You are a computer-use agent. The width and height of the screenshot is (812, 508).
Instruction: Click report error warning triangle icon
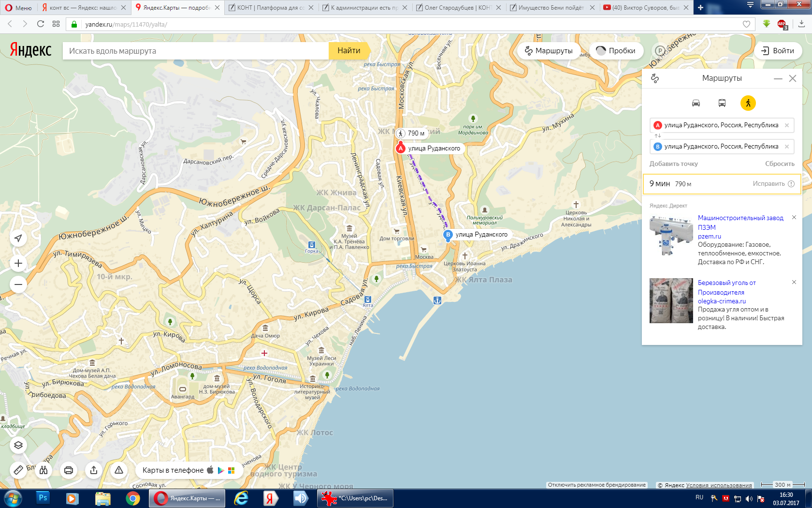[119, 470]
